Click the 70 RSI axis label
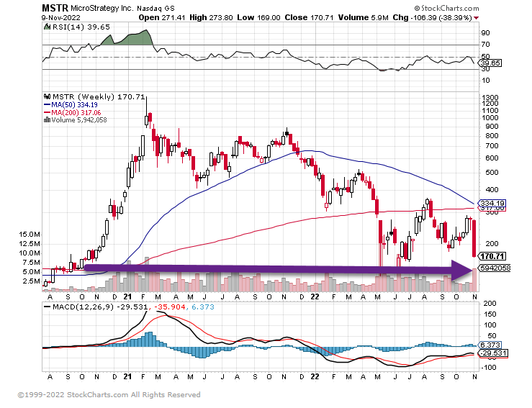This screenshot has width=532, height=408. click(485, 45)
